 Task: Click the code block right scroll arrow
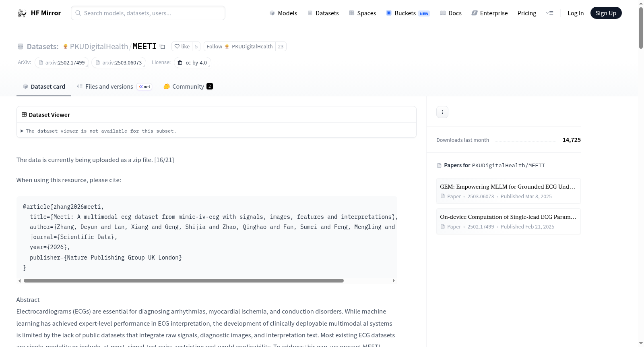coord(394,281)
